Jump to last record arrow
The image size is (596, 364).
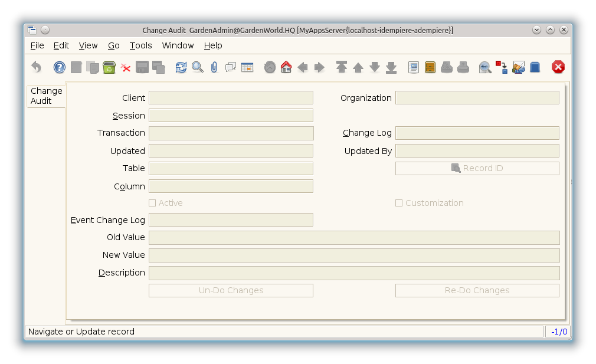click(x=391, y=67)
